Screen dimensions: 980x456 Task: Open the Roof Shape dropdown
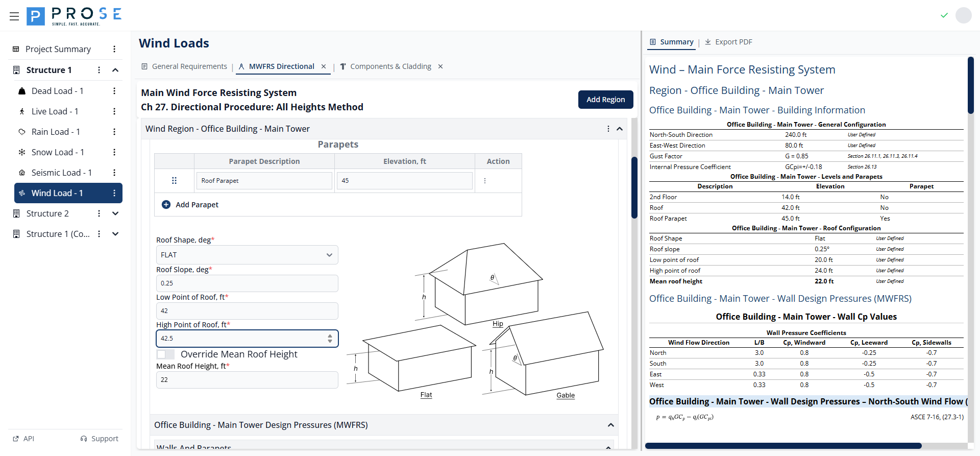[x=247, y=255]
